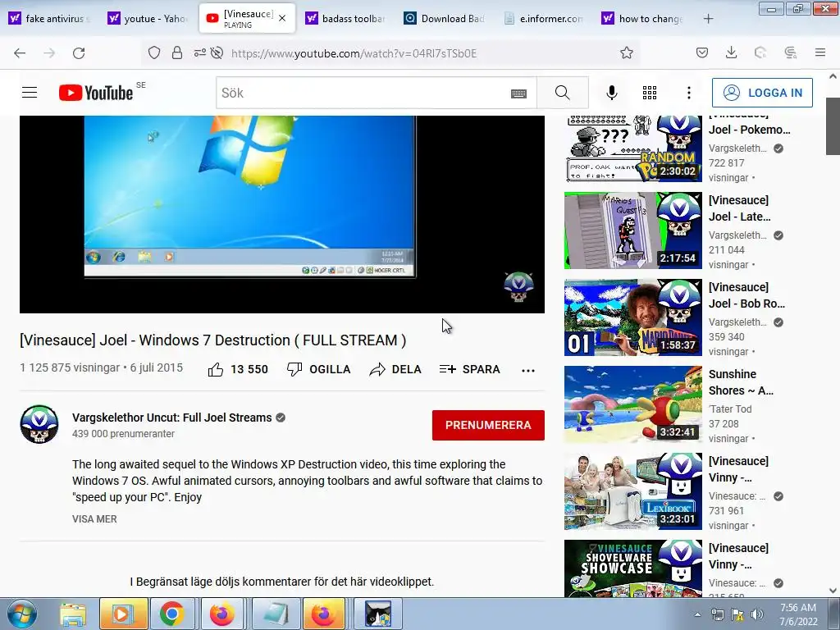
Task: Bookmark this page with the star icon
Action: [x=626, y=53]
